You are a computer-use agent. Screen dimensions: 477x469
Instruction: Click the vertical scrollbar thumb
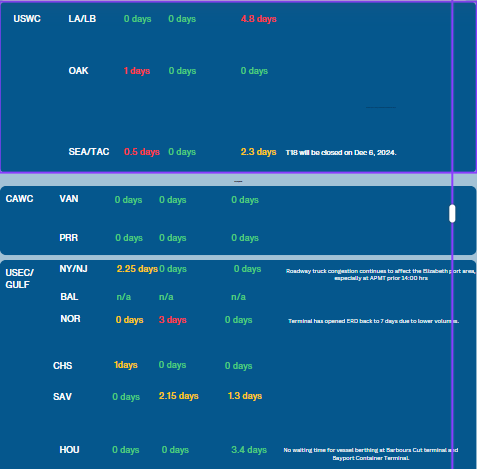[x=452, y=213]
